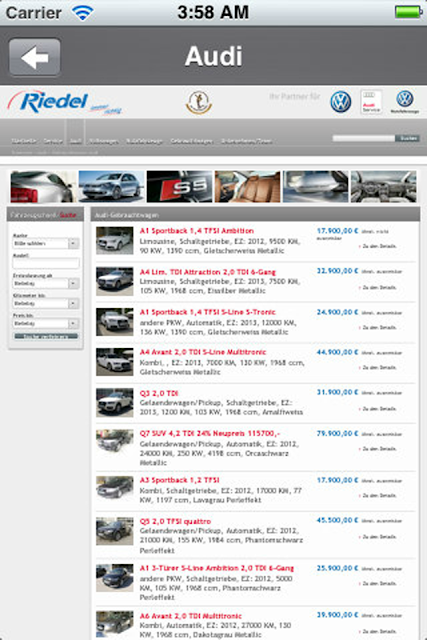Viewport: 427px width, 640px height.
Task: Open A1 Sportback 1,4 TFSI Ambition listing
Action: point(197,231)
